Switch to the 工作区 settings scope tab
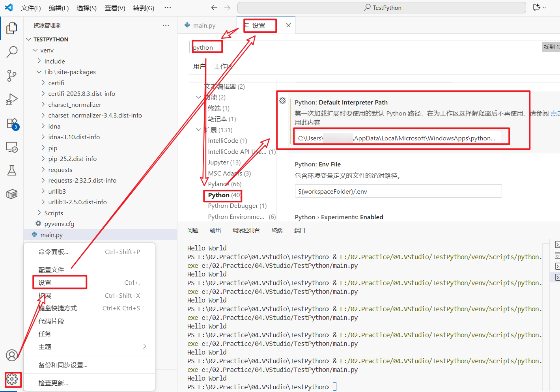Viewport: 560px width, 392px height. pos(223,66)
